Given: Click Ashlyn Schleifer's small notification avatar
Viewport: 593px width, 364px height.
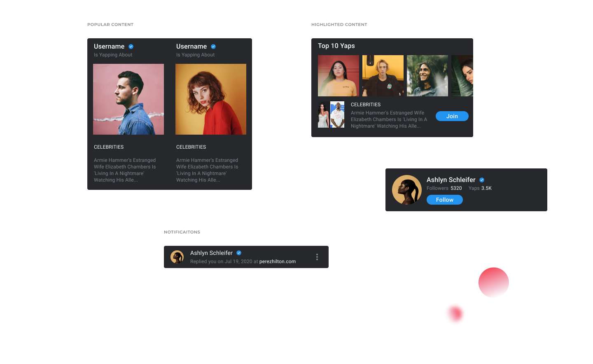Looking at the screenshot, I should click(x=177, y=257).
